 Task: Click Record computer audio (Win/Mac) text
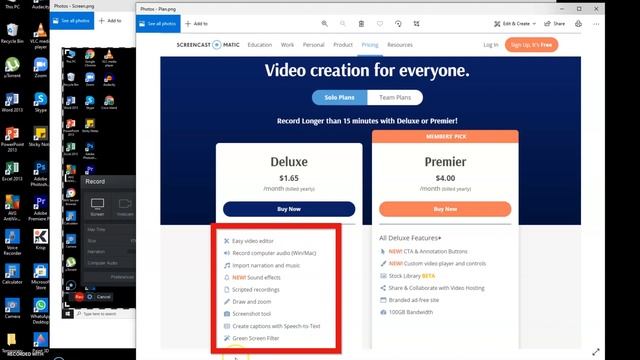click(x=274, y=253)
